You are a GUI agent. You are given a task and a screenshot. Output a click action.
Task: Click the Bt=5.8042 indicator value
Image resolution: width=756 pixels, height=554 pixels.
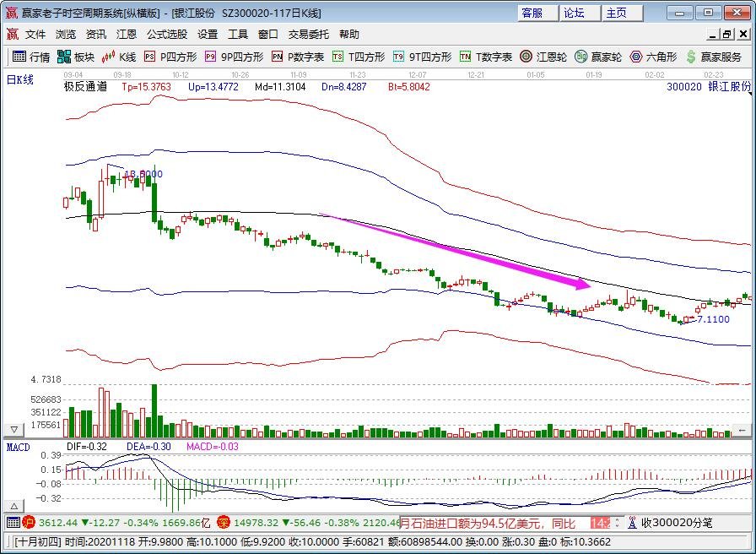(409, 87)
